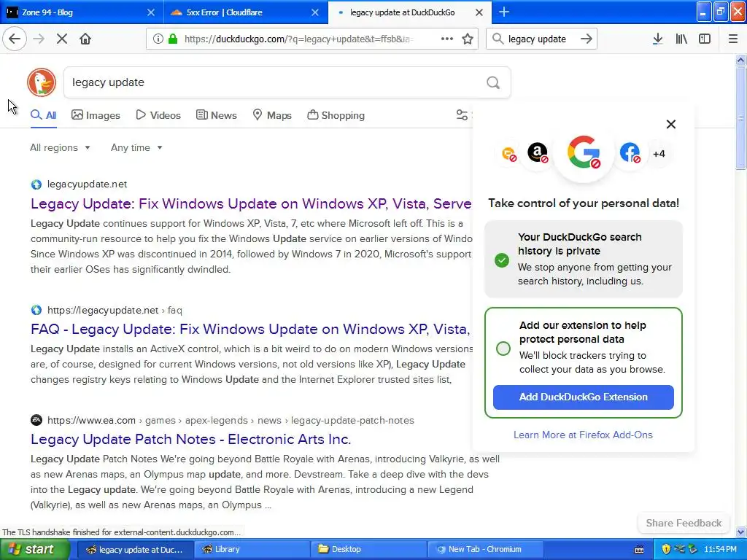The width and height of the screenshot is (747, 560).
Task: Switch to Images search results
Action: pos(96,115)
